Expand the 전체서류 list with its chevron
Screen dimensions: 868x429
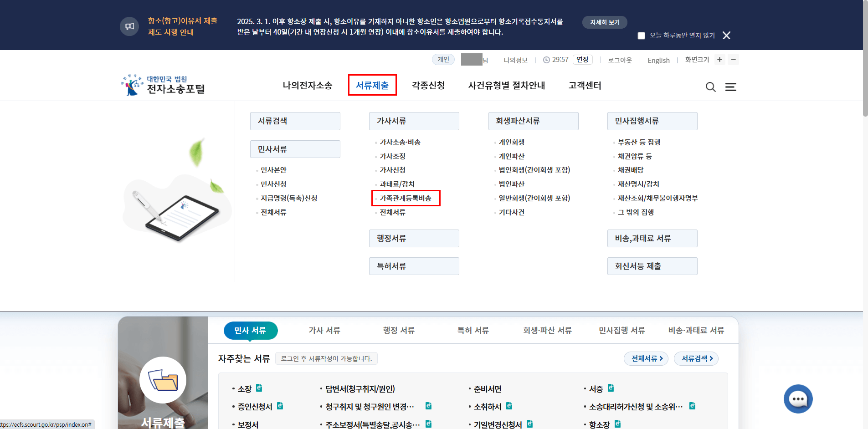[x=646, y=358]
